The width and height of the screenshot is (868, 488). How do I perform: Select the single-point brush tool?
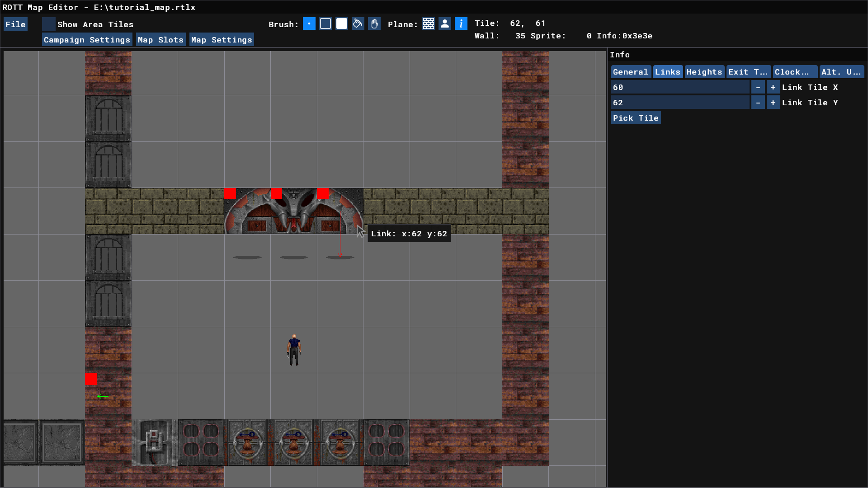309,24
